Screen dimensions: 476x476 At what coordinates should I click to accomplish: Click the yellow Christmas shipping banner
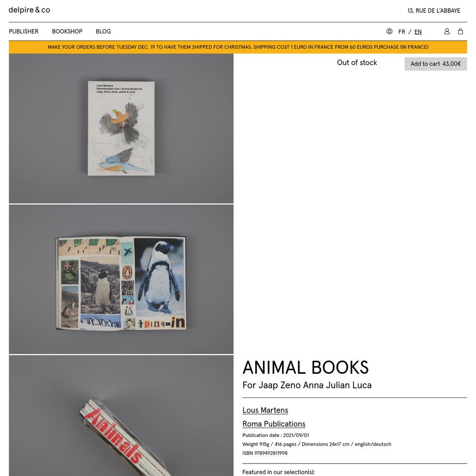tap(238, 47)
